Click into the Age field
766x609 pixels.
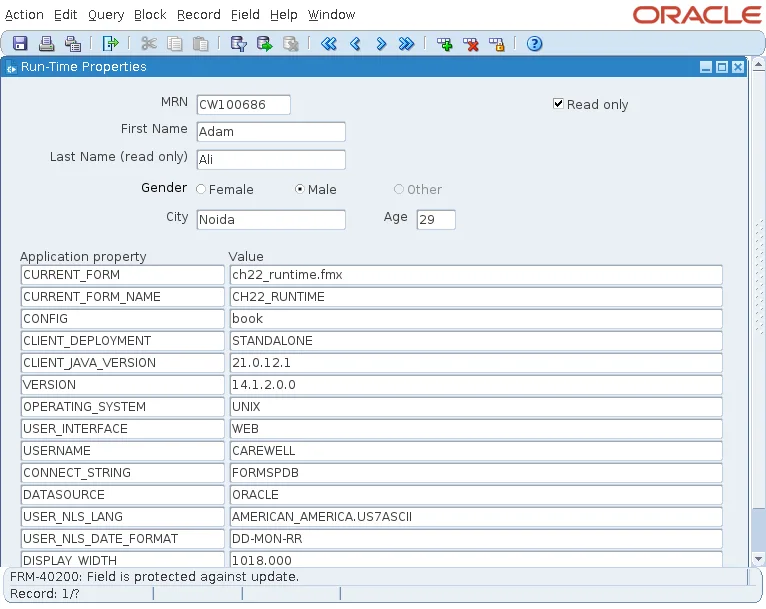point(436,220)
